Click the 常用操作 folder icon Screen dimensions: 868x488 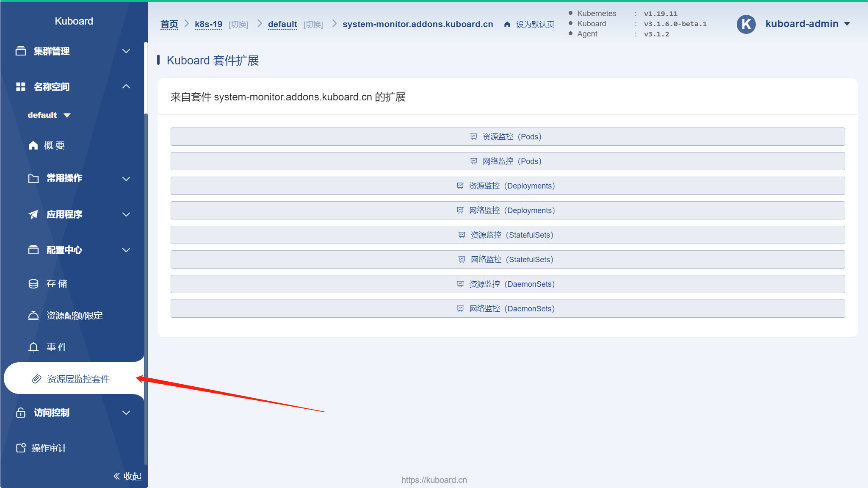click(x=33, y=178)
